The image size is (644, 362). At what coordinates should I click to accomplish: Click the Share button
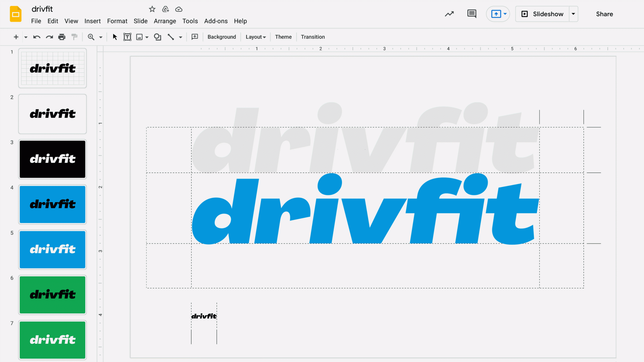[605, 14]
